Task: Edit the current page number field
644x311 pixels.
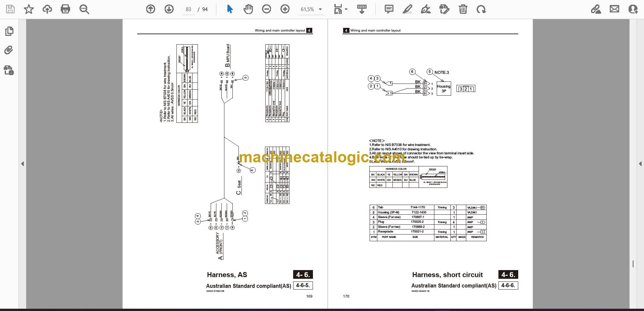Action: [x=189, y=9]
